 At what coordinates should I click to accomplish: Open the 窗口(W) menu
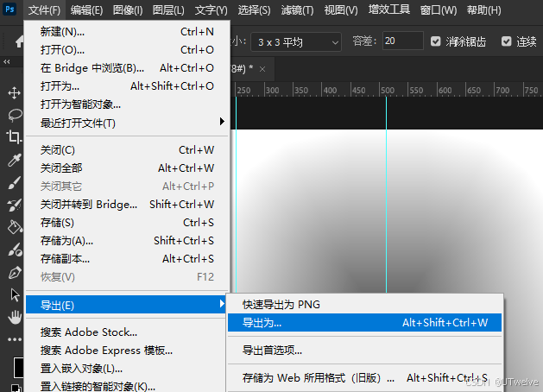tap(438, 10)
